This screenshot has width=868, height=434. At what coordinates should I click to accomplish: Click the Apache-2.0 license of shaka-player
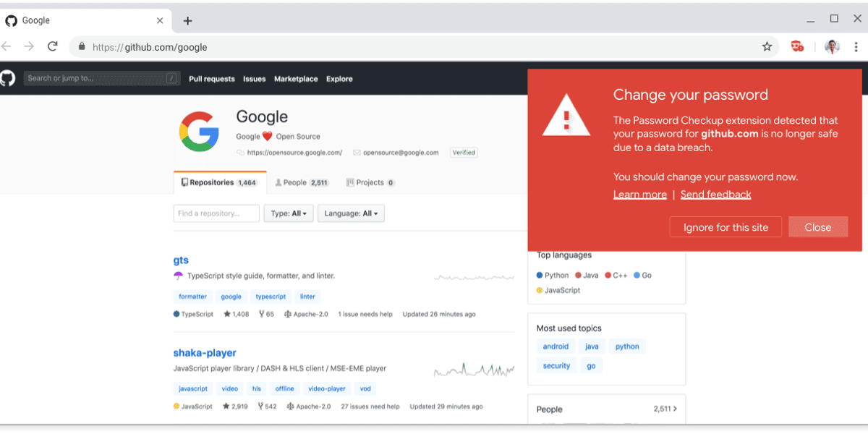309,407
